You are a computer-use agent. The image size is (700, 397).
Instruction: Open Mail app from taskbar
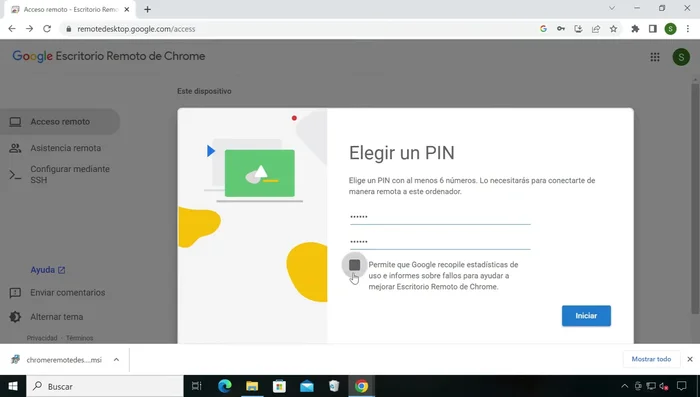307,386
